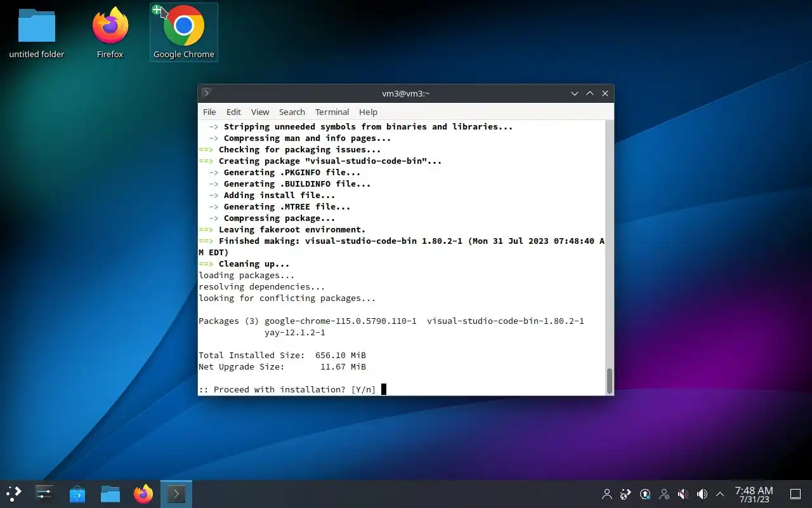This screenshot has height=508, width=812.
Task: Maximize the vm3@vm3 terminal window
Action: [x=590, y=93]
